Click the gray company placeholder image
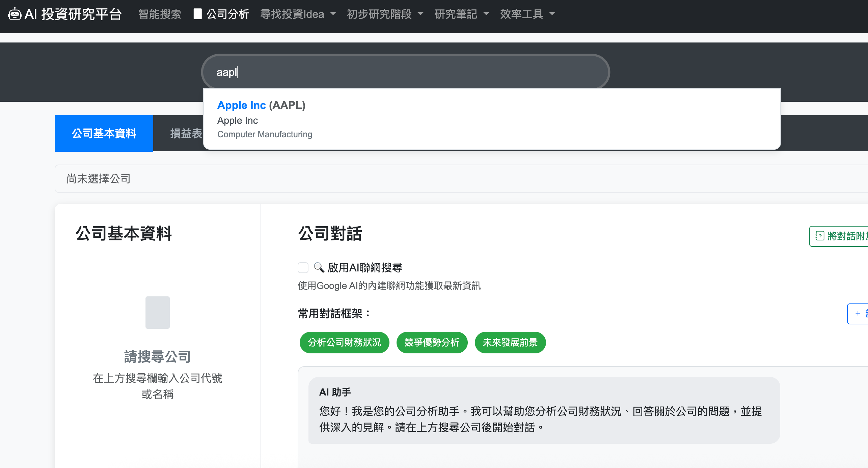Viewport: 868px width, 468px height. (x=157, y=312)
